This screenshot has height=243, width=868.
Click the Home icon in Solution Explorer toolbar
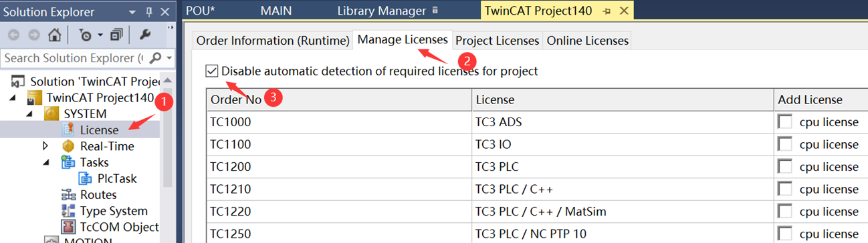pos(55,34)
